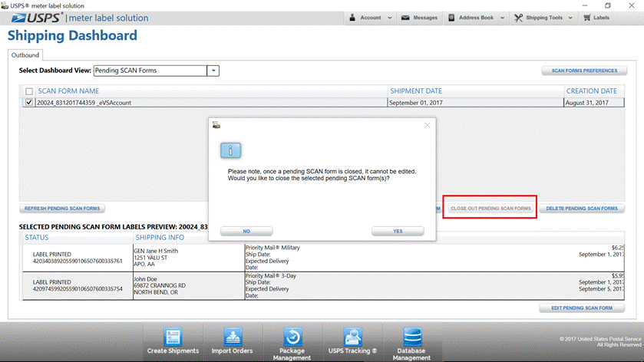
Task: Click Priority Mail Military service text
Action: pyautogui.click(x=272, y=248)
